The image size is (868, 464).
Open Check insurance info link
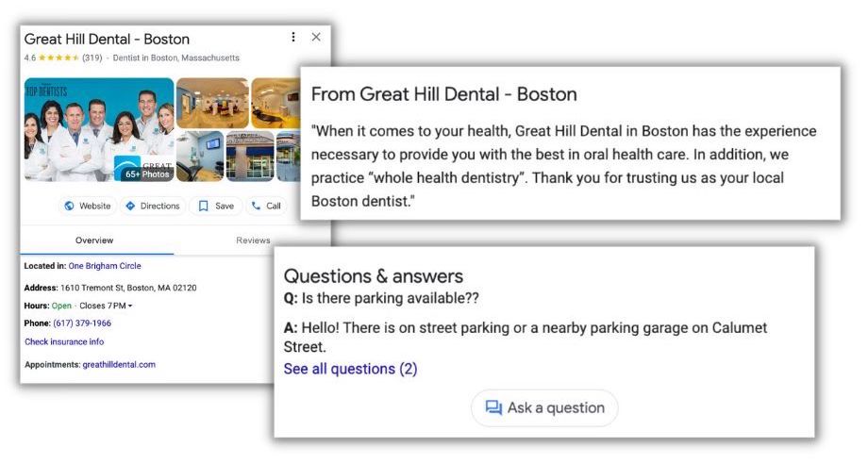pos(64,341)
